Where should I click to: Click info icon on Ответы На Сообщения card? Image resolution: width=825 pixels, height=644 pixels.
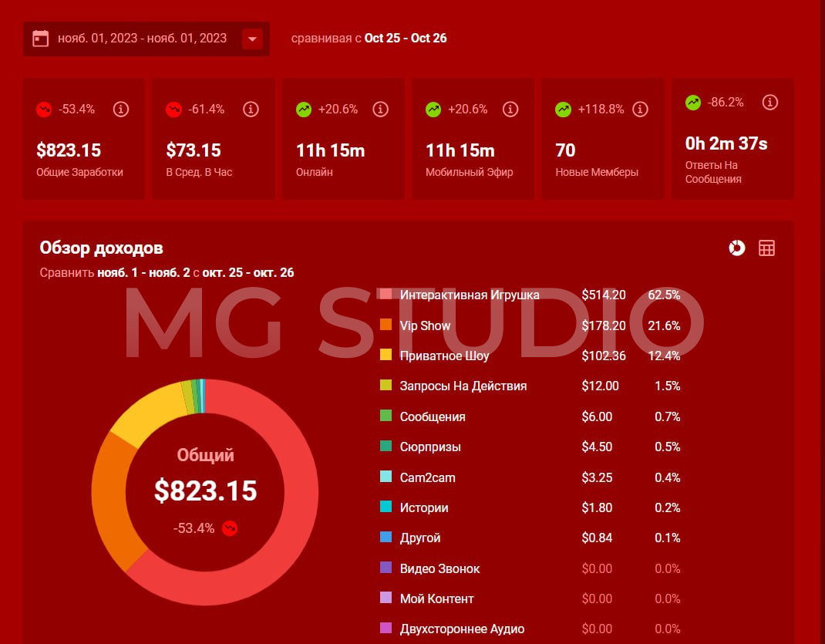tap(769, 102)
